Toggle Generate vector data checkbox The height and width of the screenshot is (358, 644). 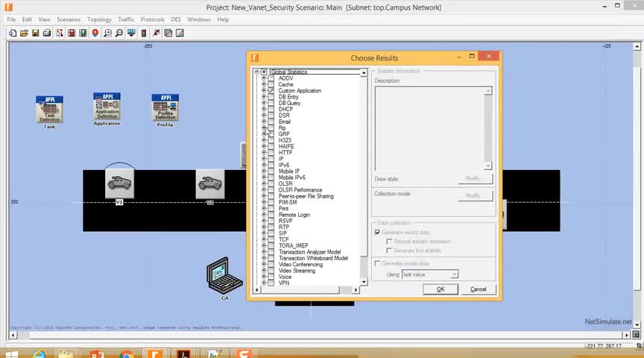[x=377, y=232]
